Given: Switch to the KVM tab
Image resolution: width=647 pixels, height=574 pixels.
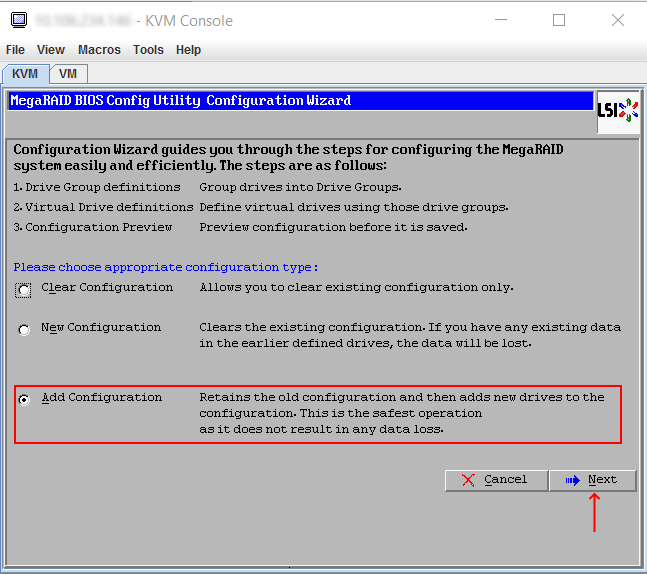Looking at the screenshot, I should pyautogui.click(x=26, y=74).
